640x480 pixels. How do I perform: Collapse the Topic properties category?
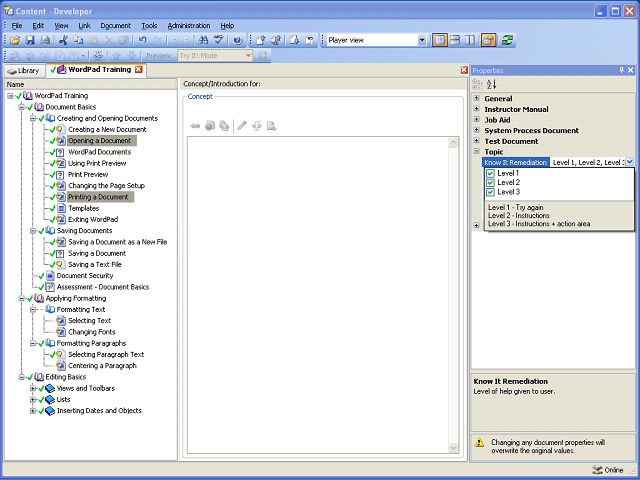pyautogui.click(x=476, y=151)
